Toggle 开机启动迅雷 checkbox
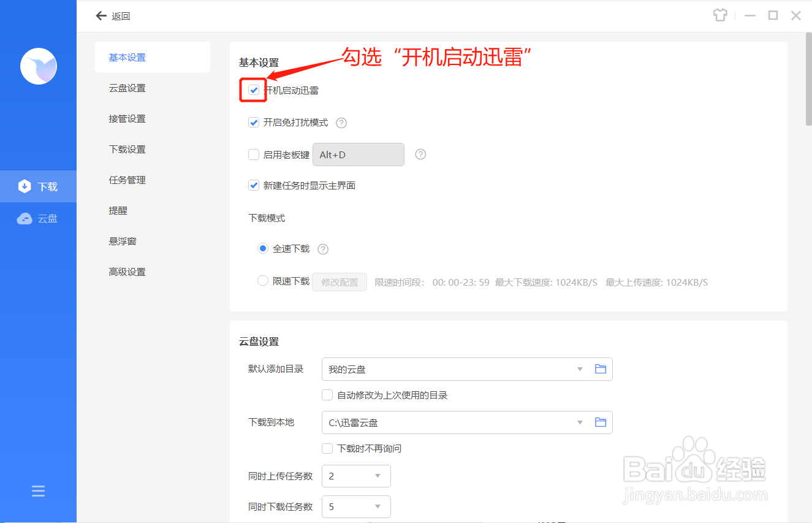812x523 pixels. [x=254, y=90]
